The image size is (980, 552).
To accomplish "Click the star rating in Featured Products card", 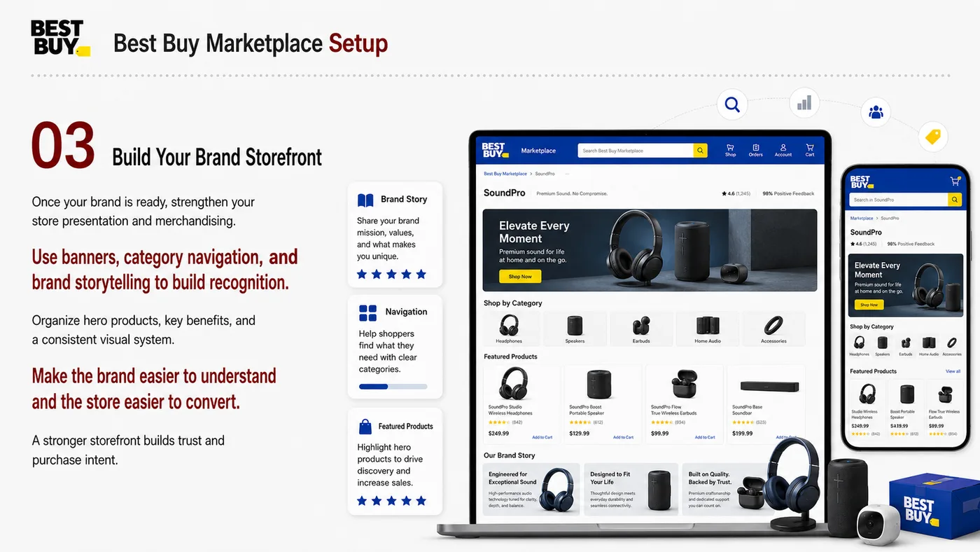I will pos(391,500).
